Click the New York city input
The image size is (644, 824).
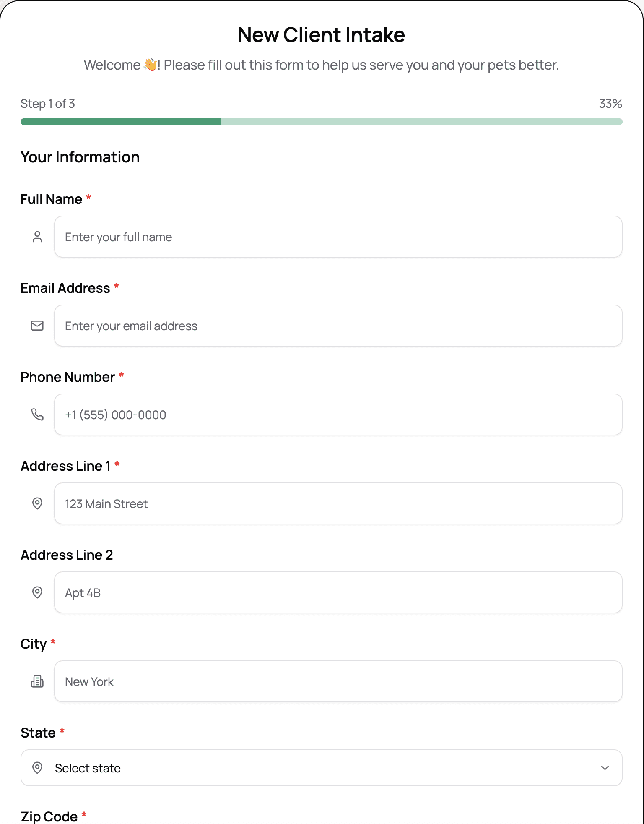[338, 681]
